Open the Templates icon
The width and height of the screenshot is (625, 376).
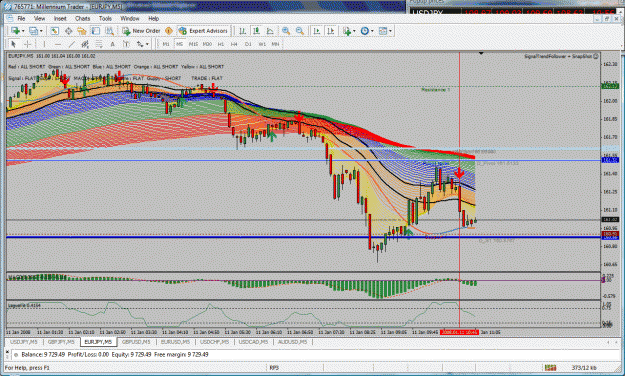pos(383,31)
